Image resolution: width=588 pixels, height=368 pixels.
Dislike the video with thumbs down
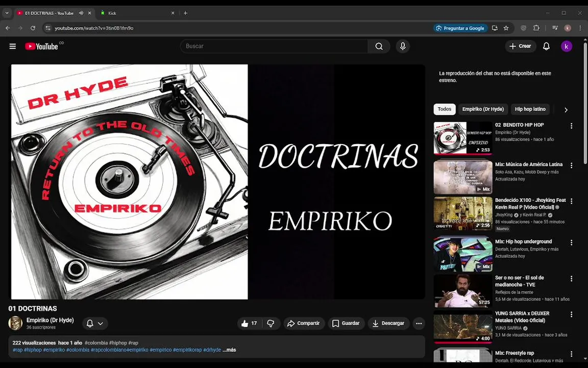271,324
